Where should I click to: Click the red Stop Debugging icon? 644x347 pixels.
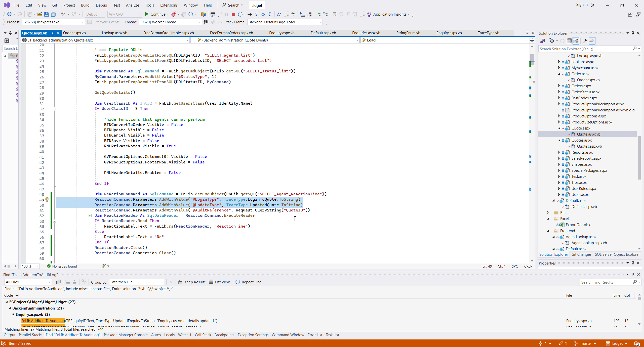point(233,14)
